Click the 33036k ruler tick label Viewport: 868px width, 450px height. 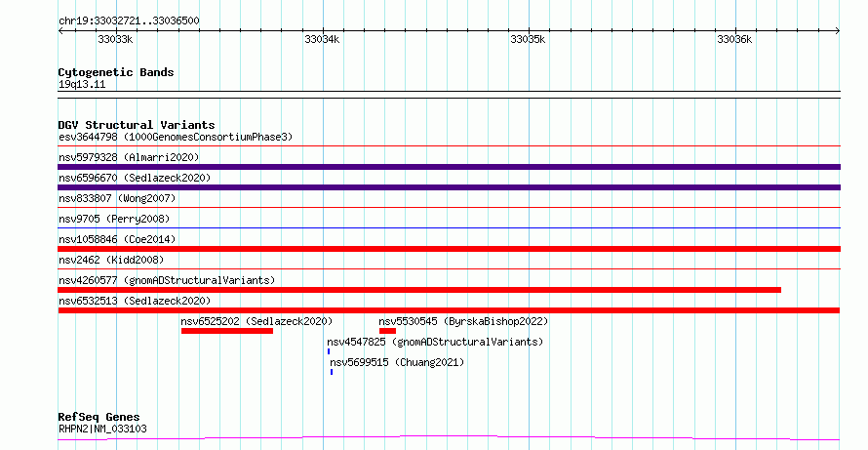coord(734,40)
